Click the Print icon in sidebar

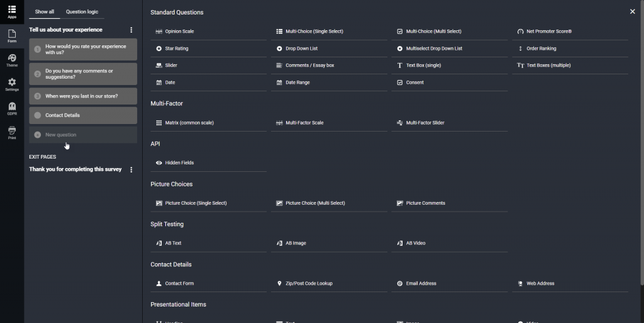12,132
